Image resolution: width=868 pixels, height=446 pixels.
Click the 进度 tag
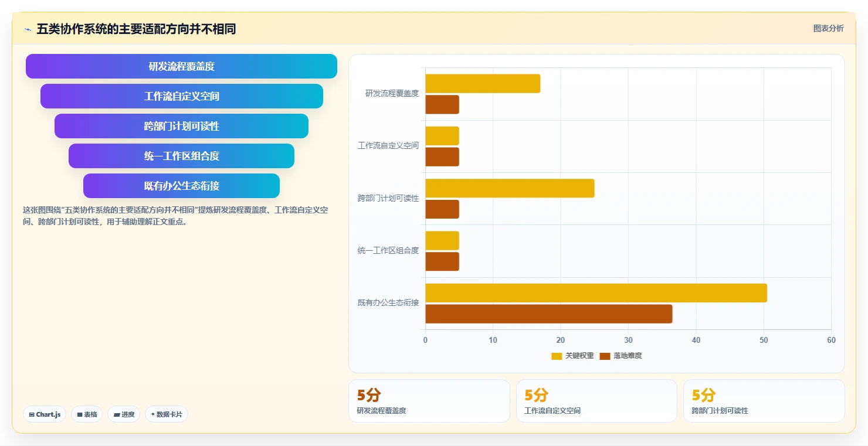(124, 414)
